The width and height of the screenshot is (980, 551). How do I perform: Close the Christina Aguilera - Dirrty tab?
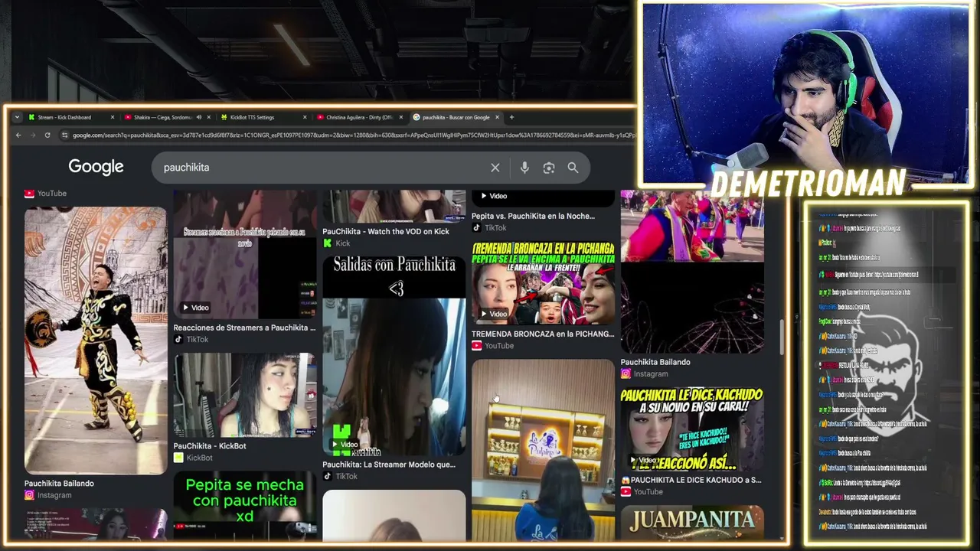coord(400,117)
